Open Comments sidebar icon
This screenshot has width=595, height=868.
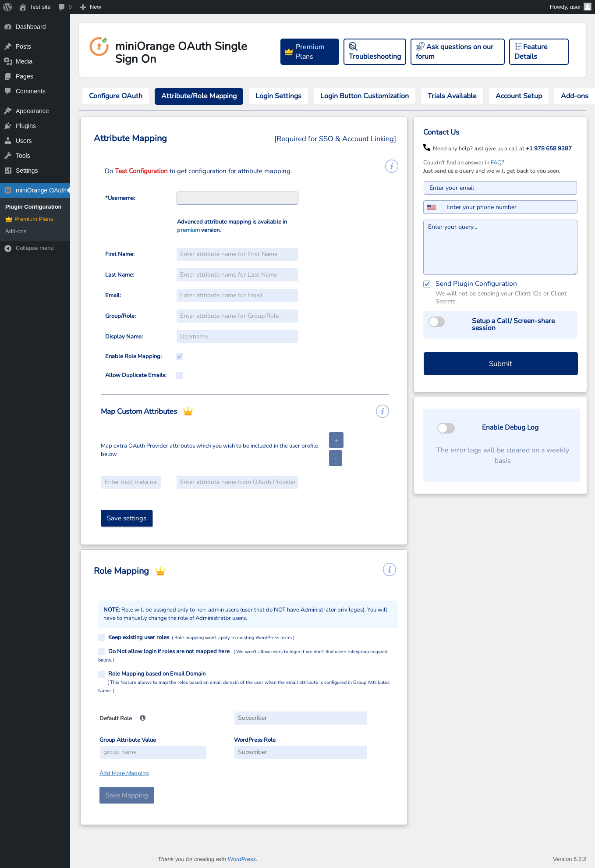8,91
